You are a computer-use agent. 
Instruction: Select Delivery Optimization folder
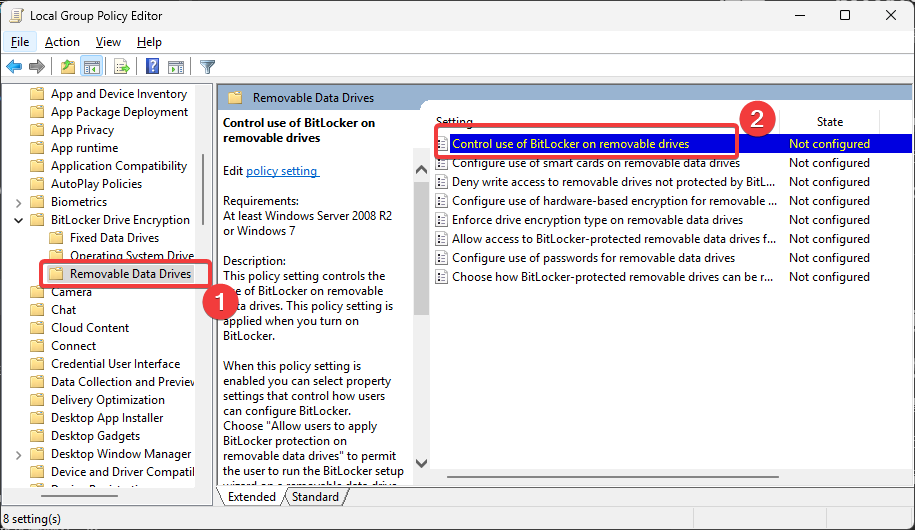(108, 400)
